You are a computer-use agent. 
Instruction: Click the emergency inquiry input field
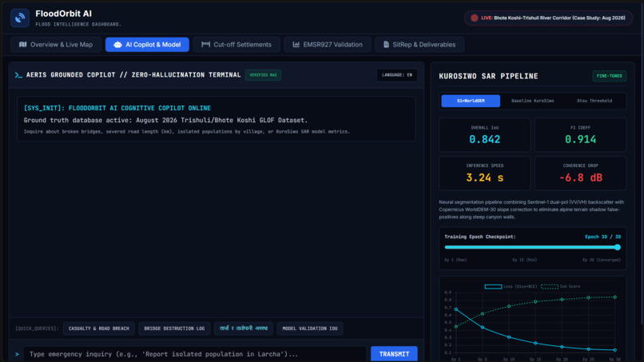click(x=195, y=354)
